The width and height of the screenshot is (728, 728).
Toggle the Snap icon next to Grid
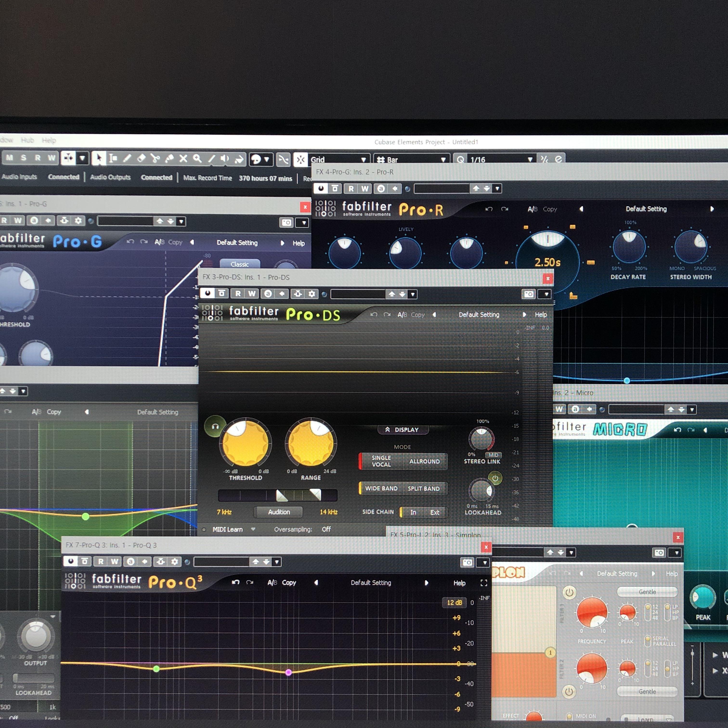300,159
